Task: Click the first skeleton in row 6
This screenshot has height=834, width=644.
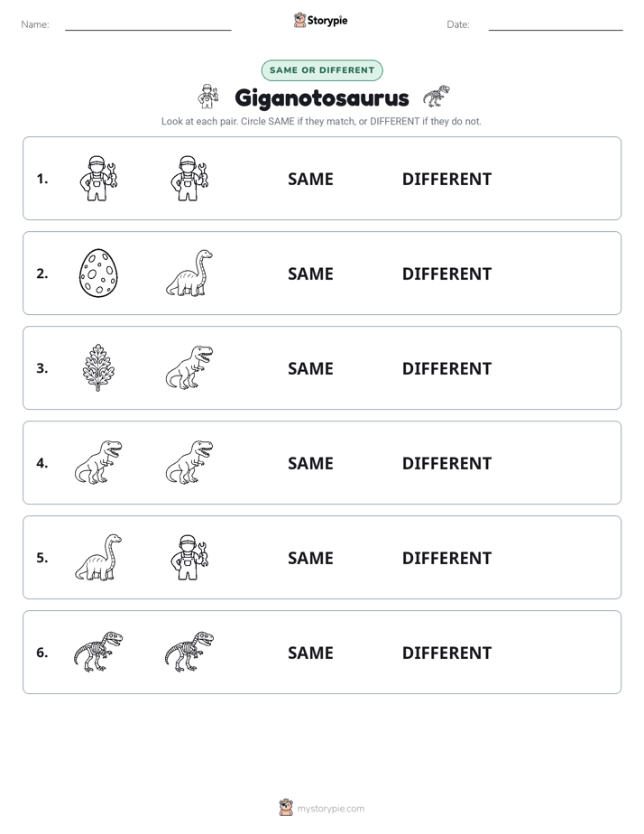Action: point(98,652)
